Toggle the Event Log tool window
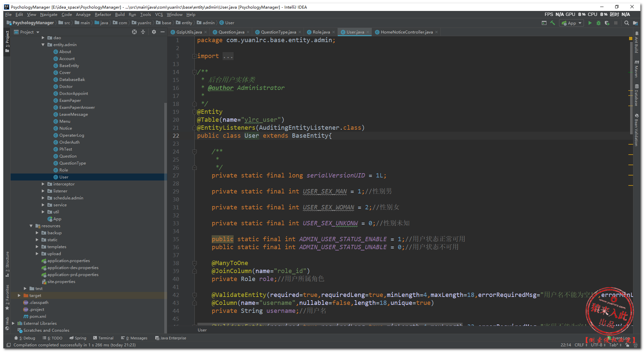The image size is (644, 352). click(x=618, y=338)
